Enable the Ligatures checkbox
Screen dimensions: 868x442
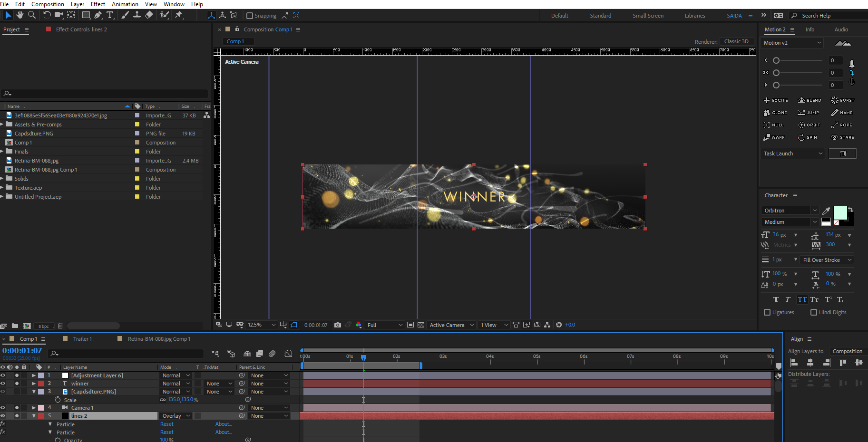[767, 312]
